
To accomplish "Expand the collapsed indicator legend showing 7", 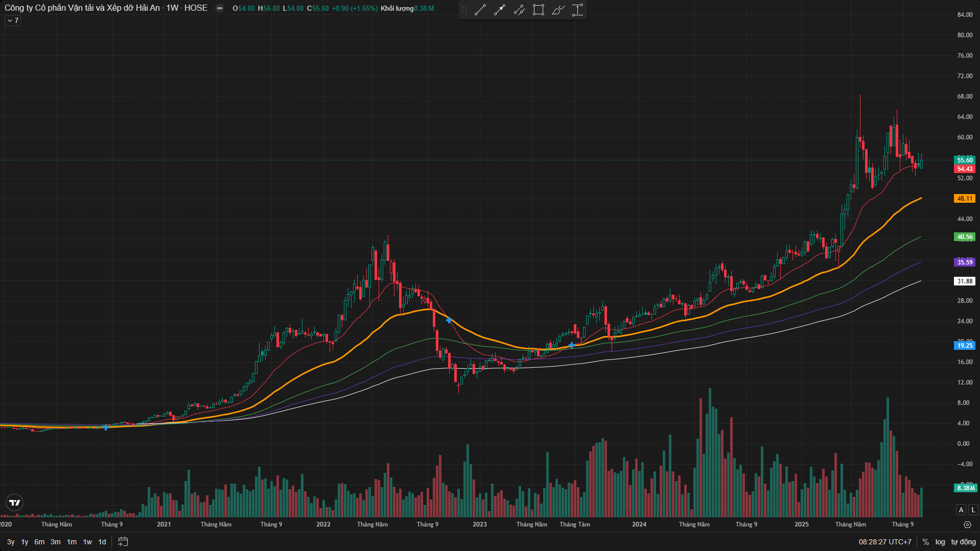I will point(13,21).
